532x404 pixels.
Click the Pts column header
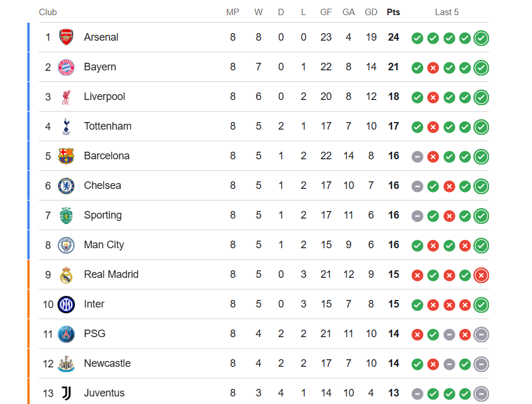pos(393,12)
